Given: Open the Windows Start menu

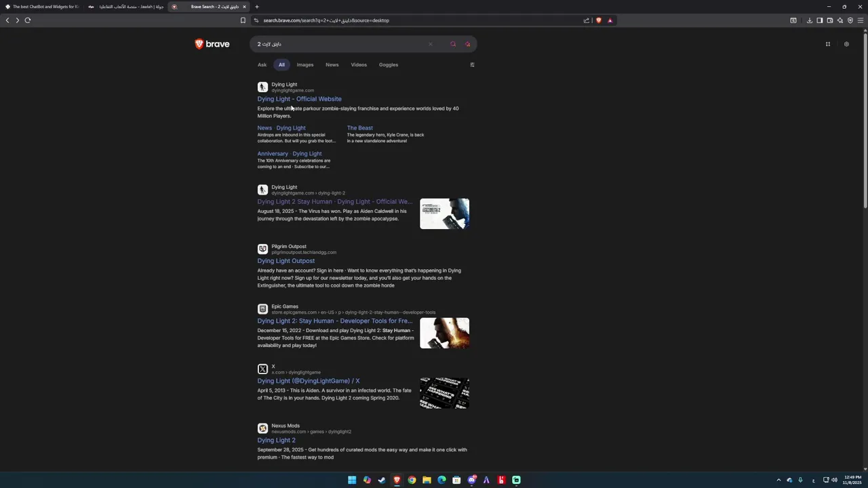Looking at the screenshot, I should pos(352,480).
